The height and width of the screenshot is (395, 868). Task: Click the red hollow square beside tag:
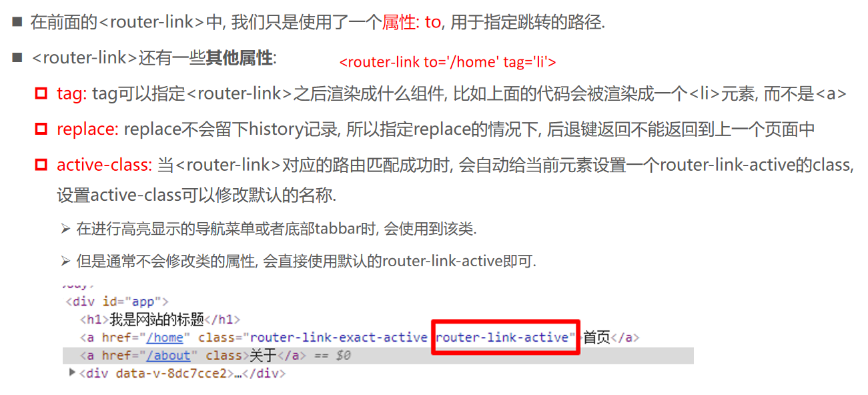coord(41,94)
